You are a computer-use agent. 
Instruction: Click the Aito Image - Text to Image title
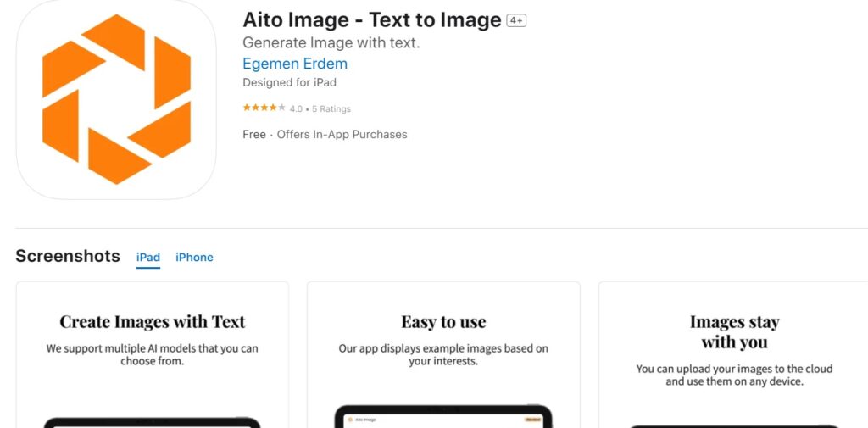point(372,20)
